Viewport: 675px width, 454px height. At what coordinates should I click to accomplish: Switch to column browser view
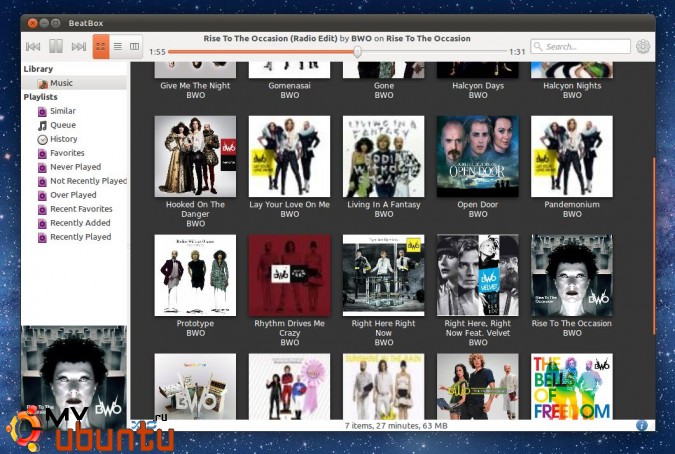134,46
